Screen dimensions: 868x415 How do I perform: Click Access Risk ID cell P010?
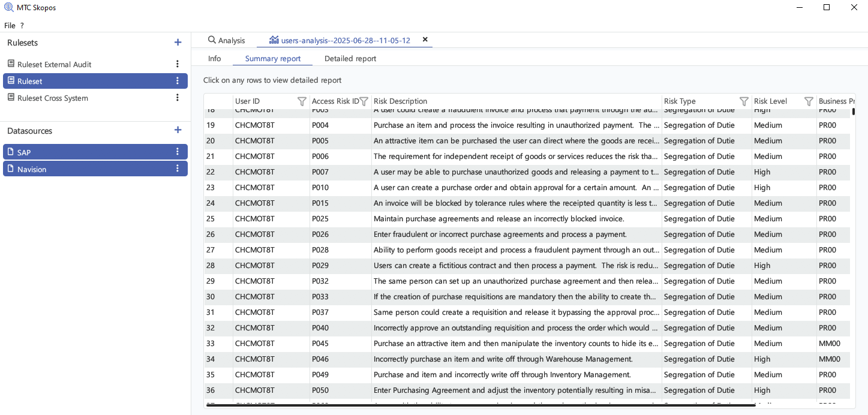[x=341, y=188]
